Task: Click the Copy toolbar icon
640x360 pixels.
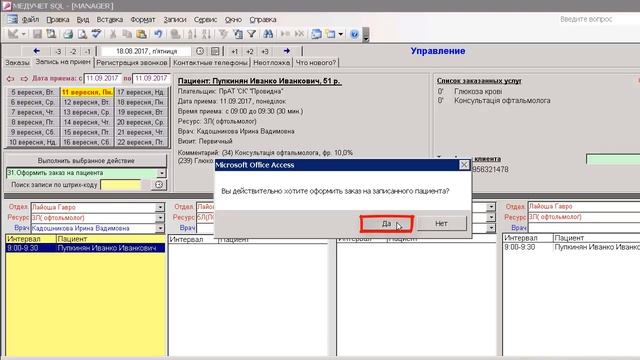Action: (127, 34)
